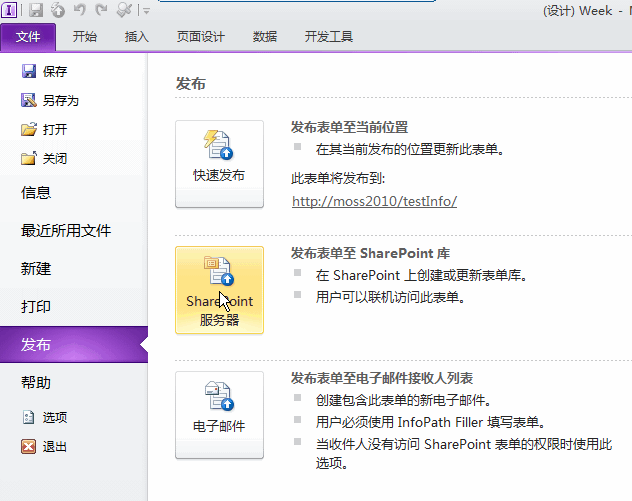
Task: Click the Redo arrow in quick access toolbar
Action: click(100, 11)
